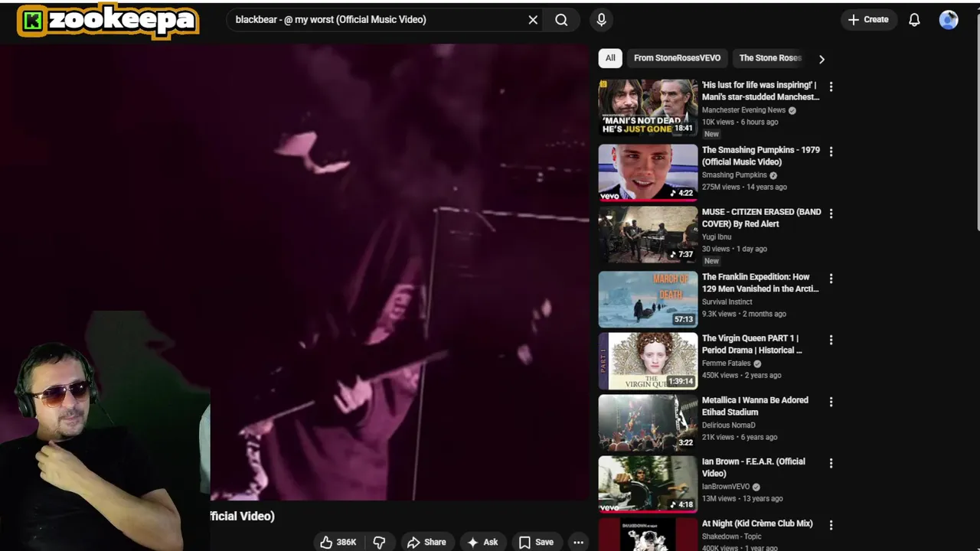
Task: Open options for The Virgin Queen video
Action: 831,340
